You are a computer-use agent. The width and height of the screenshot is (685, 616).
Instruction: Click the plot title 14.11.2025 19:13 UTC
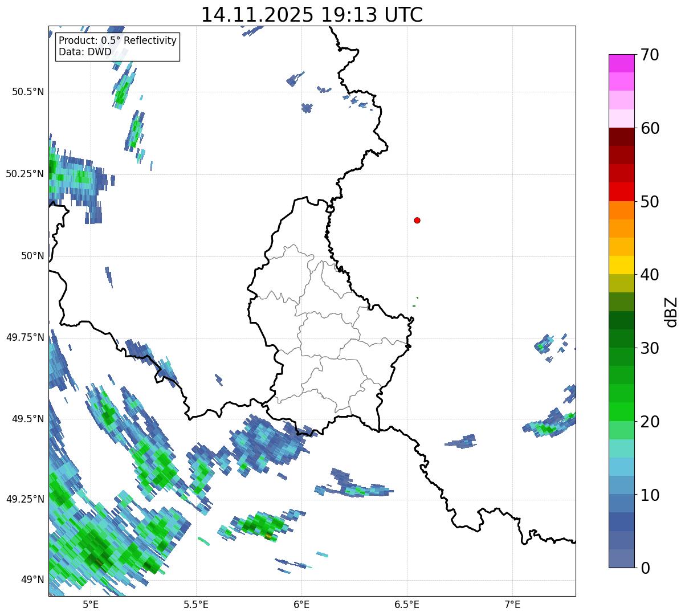click(312, 15)
